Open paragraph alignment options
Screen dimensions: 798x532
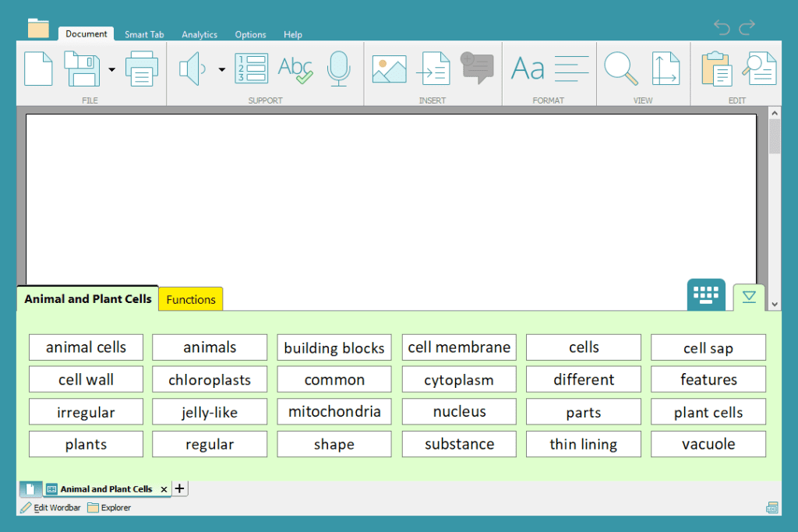571,69
